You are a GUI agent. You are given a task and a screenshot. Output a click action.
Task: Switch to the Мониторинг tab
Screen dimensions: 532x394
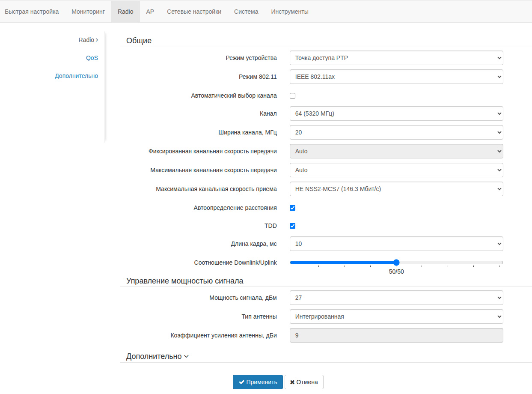tap(88, 12)
